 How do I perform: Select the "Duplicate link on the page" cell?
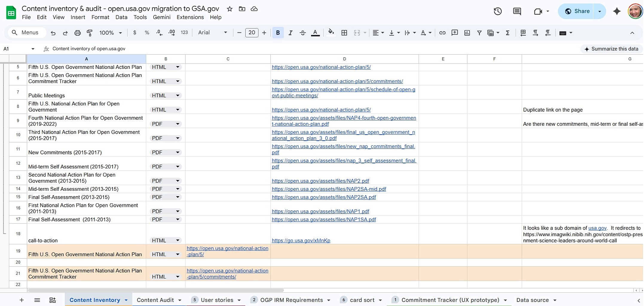click(x=582, y=107)
